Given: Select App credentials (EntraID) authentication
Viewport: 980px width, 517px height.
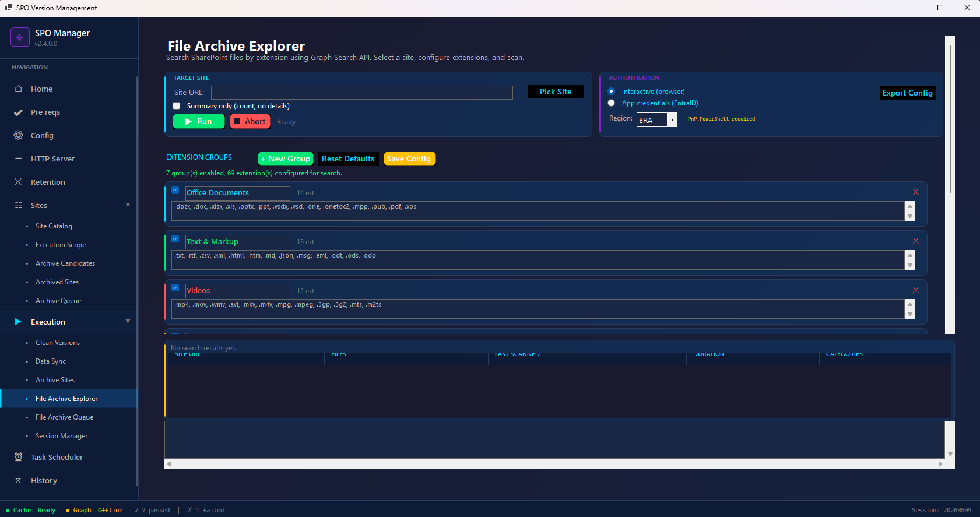Looking at the screenshot, I should [x=612, y=103].
